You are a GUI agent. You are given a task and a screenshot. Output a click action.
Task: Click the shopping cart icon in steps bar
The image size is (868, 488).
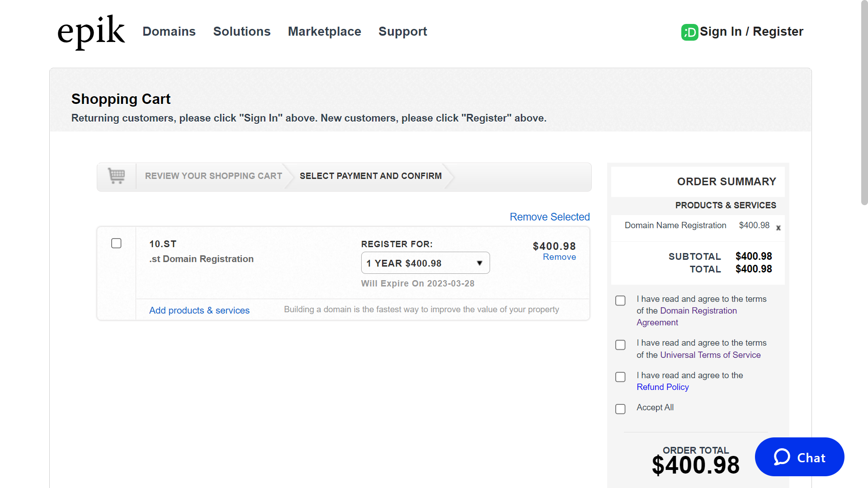point(116,176)
